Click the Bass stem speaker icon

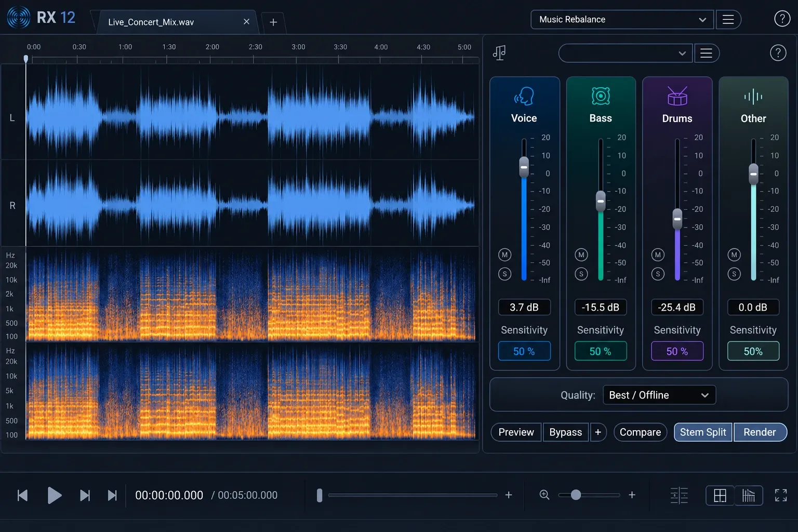pos(601,96)
